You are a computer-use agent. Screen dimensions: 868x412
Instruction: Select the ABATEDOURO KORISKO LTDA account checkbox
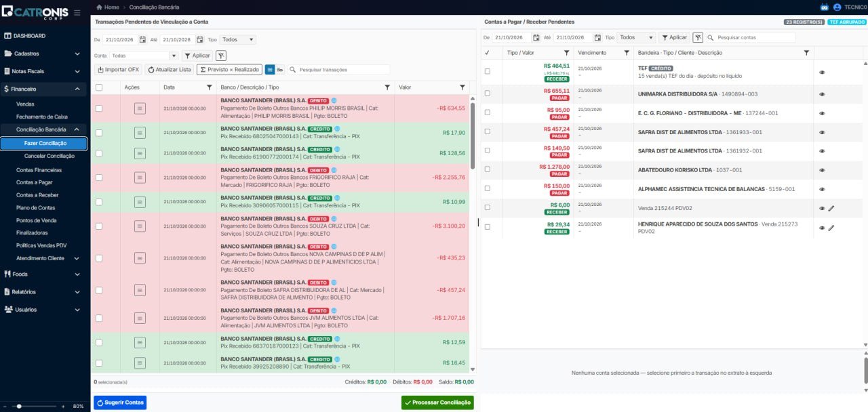(x=487, y=169)
